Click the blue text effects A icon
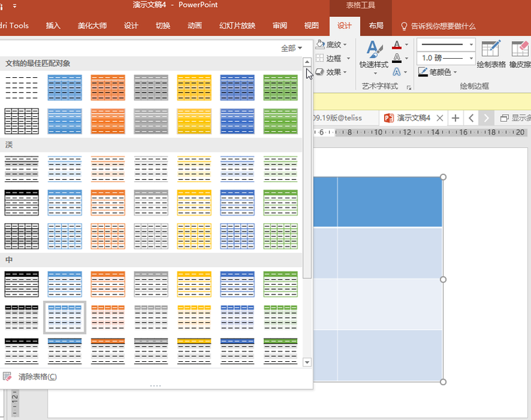 click(x=396, y=72)
